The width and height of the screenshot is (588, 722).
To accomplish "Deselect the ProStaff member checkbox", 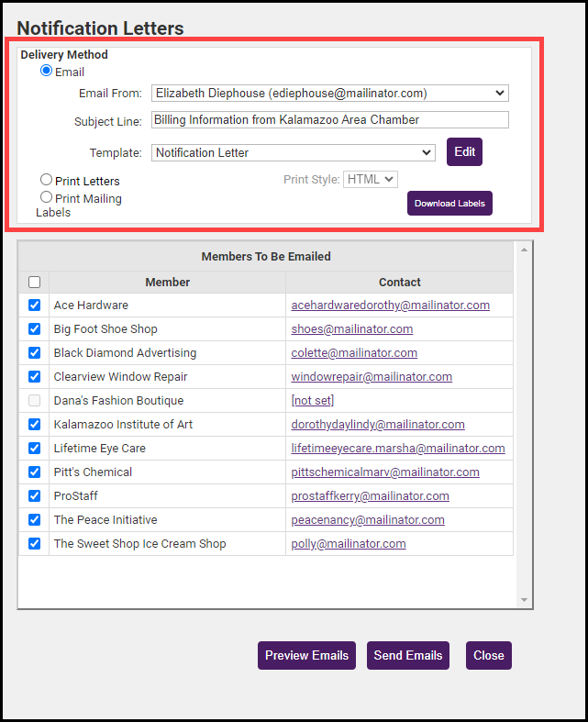I will (x=34, y=496).
